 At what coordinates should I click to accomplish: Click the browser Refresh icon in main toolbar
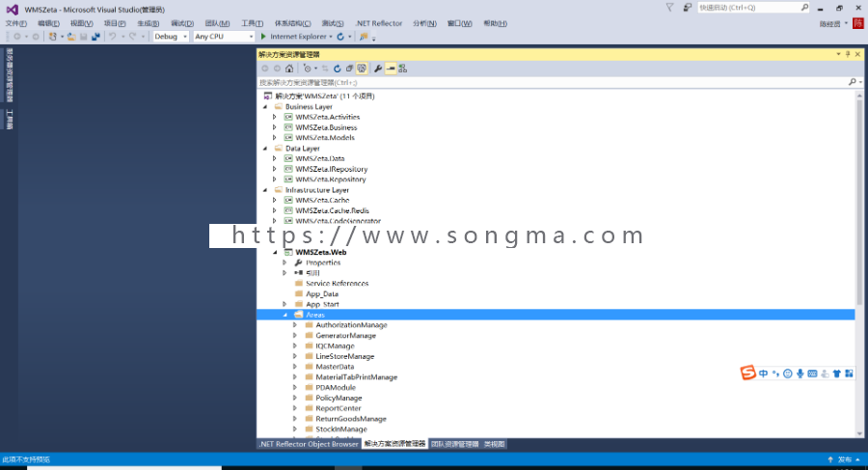pyautogui.click(x=340, y=37)
